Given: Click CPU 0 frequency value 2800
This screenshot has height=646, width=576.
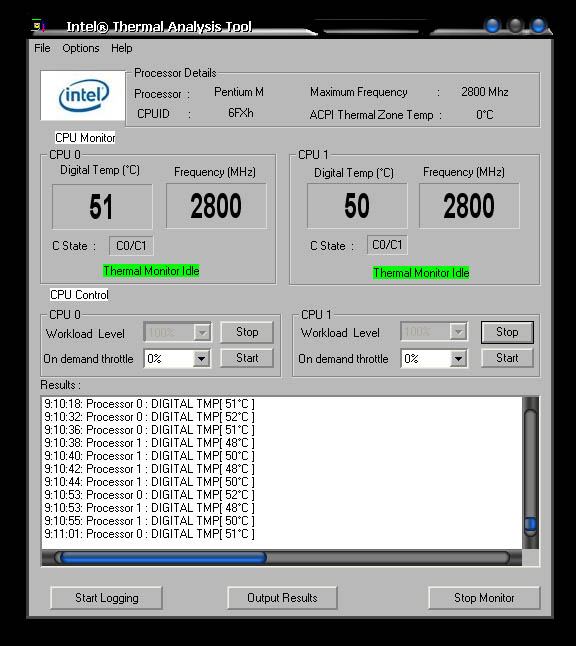Looking at the screenshot, I should point(216,206).
